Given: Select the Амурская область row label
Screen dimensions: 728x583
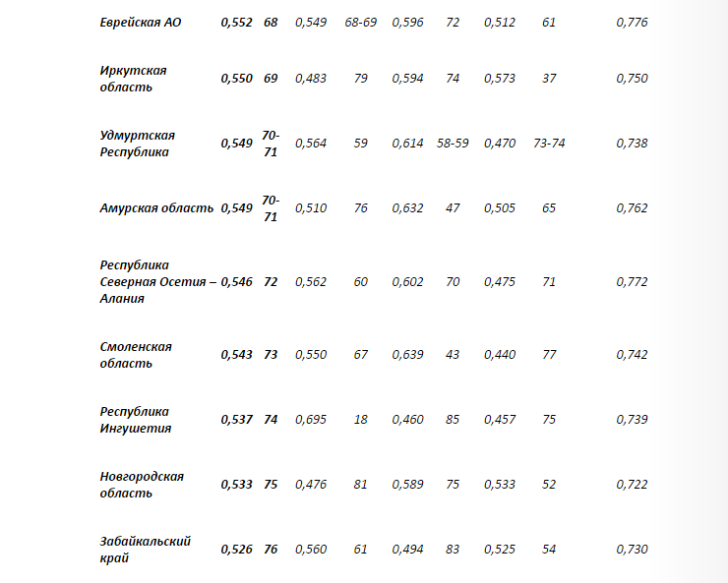Looking at the screenshot, I should [x=156, y=208].
